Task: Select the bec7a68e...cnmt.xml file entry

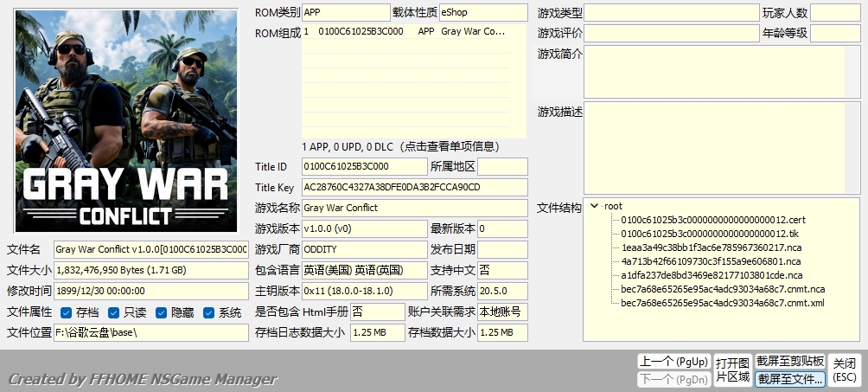Action: 722,303
